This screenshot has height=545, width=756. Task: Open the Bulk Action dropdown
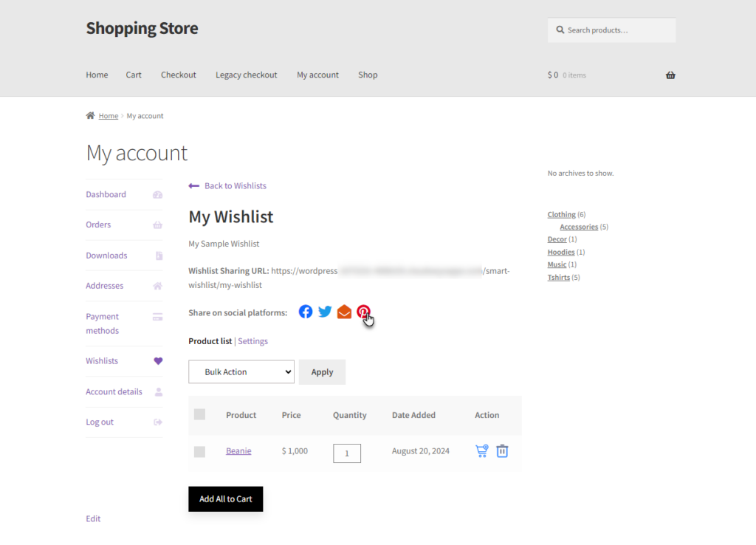click(x=241, y=372)
